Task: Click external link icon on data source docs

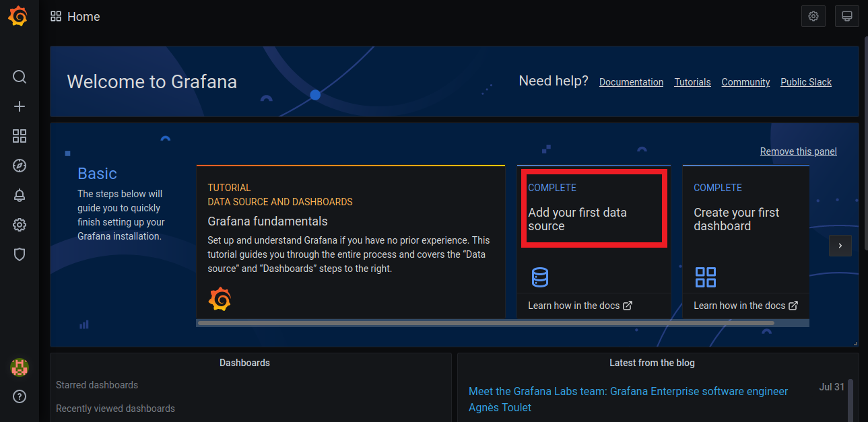Action: [628, 306]
